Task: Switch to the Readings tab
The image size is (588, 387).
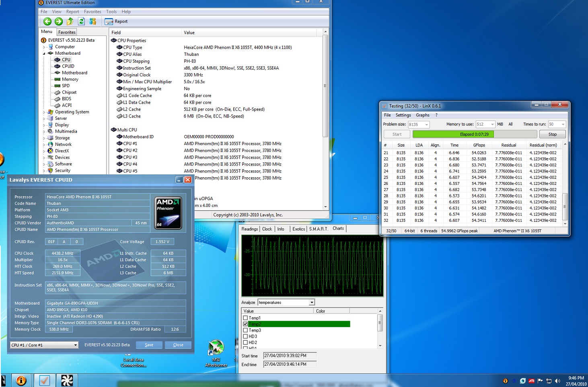Action: point(250,229)
